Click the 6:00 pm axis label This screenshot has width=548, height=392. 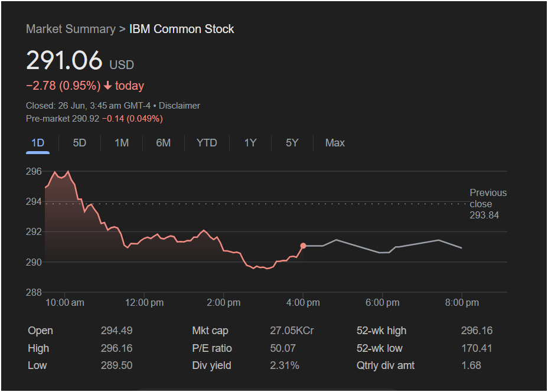(382, 302)
